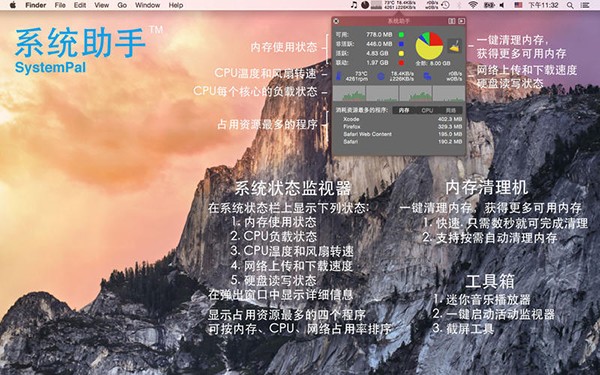Click the green available-memory color swatch

[401, 34]
